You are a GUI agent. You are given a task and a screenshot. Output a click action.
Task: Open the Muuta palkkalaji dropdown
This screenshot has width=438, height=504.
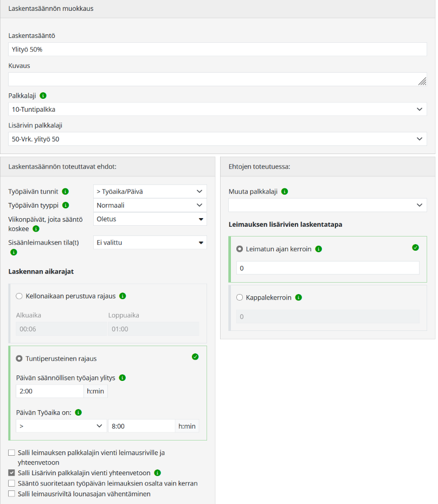pyautogui.click(x=327, y=205)
